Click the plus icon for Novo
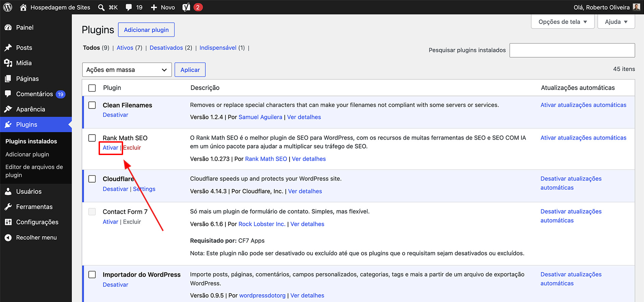The height and width of the screenshot is (302, 644). [154, 7]
